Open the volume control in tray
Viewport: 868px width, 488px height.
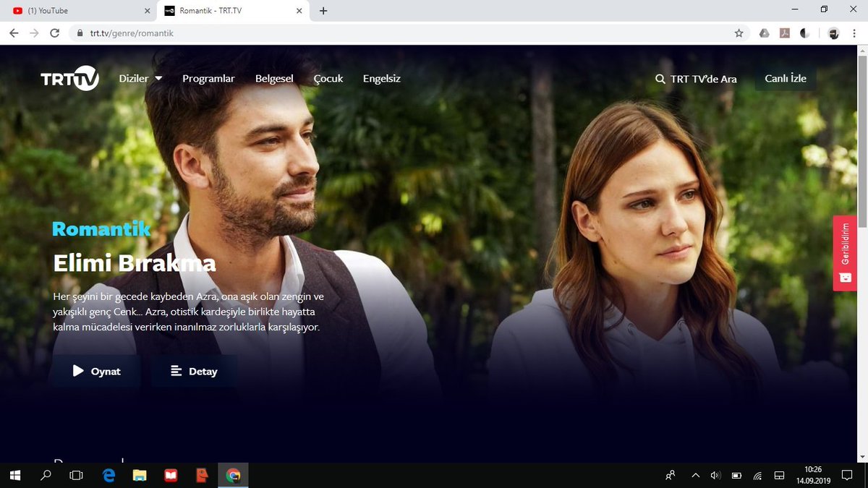[716, 475]
